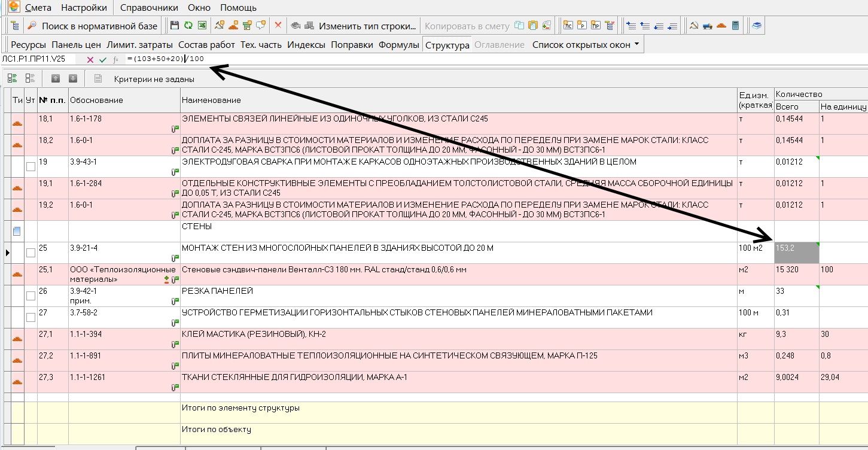This screenshot has width=868, height=450.
Task: Cancel formula edit with the red X
Action: tap(90, 59)
